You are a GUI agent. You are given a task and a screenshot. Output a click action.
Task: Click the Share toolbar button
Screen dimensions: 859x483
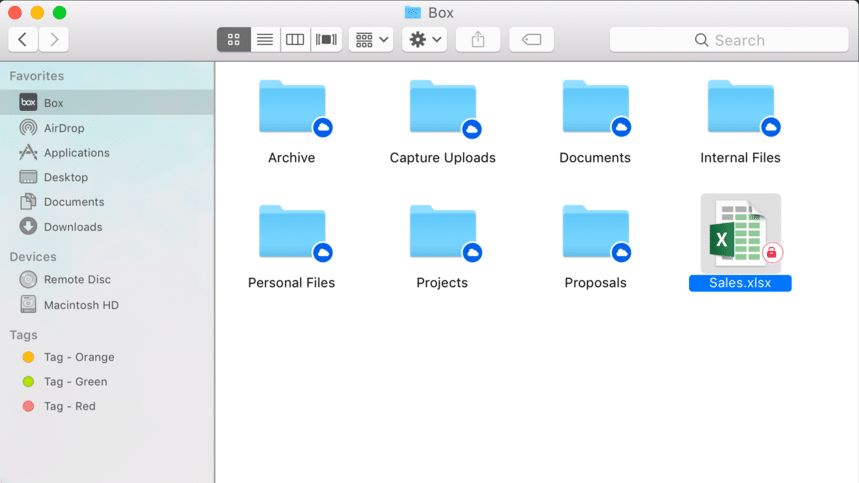tap(478, 39)
